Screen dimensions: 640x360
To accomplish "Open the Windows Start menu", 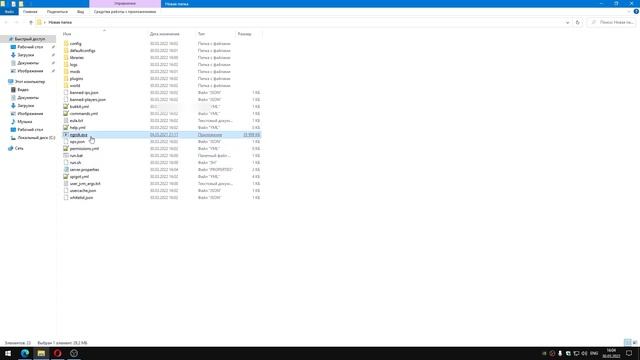I will [8, 353].
